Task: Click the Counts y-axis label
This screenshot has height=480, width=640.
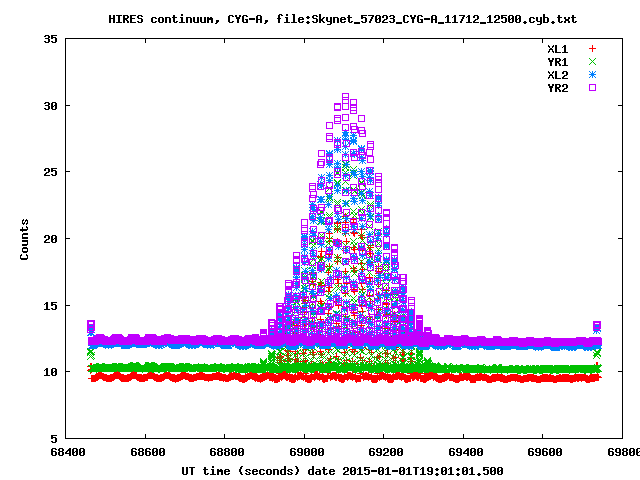Action: [x=24, y=239]
